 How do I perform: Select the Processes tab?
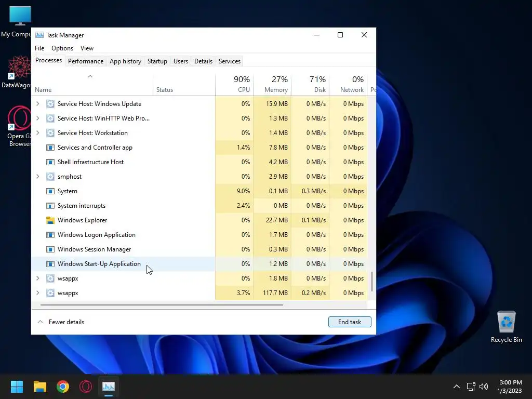48,60
